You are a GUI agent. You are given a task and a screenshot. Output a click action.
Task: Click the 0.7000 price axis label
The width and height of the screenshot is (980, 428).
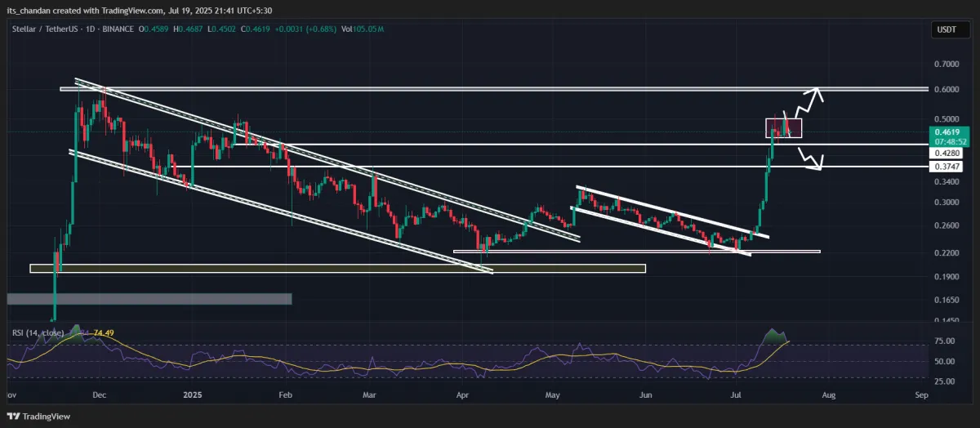point(947,63)
